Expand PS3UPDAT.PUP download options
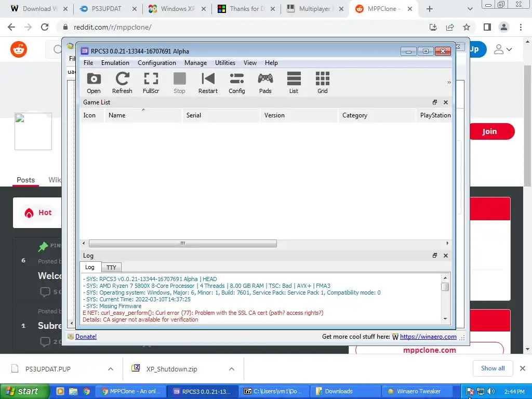 click(x=111, y=369)
